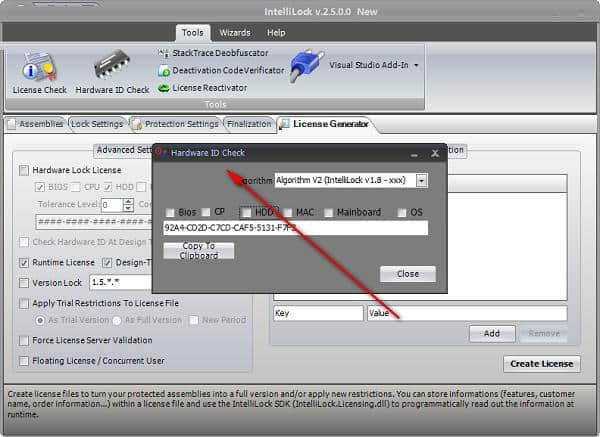The height and width of the screenshot is (437, 600).
Task: Open StackTrace Deobfuscator
Action: pos(214,52)
